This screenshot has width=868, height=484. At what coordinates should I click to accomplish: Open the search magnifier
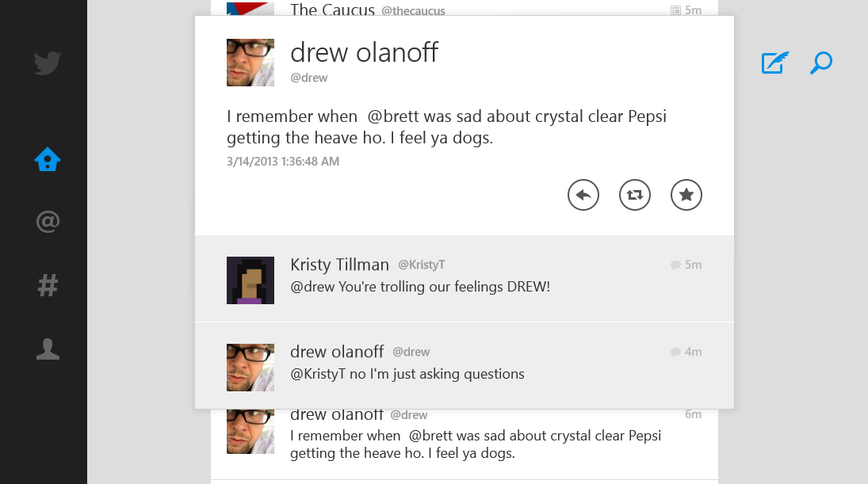pos(820,63)
